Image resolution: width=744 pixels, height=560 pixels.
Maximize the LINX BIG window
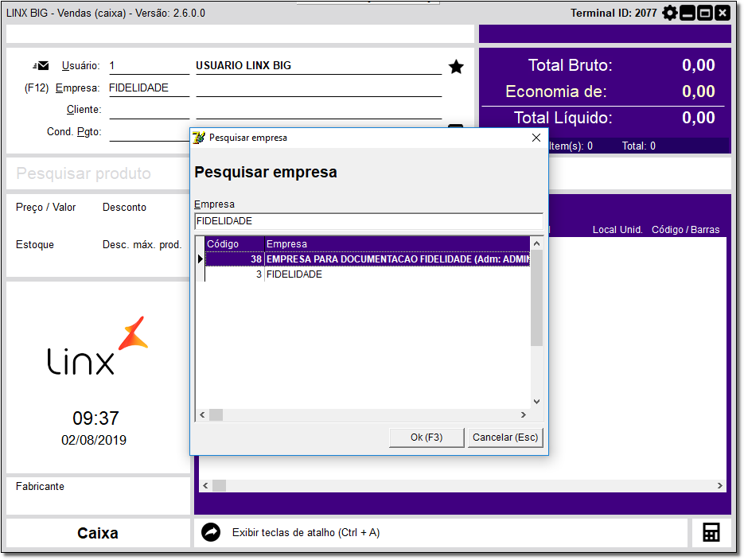(x=705, y=13)
